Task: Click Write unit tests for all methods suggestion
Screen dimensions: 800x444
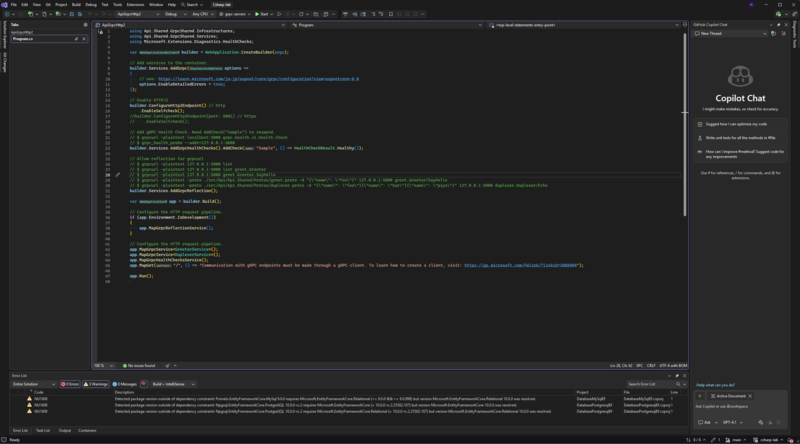Action: pos(740,138)
